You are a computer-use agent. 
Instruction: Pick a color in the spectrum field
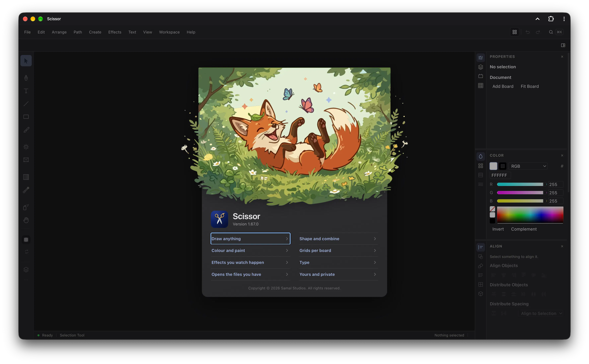pos(530,215)
